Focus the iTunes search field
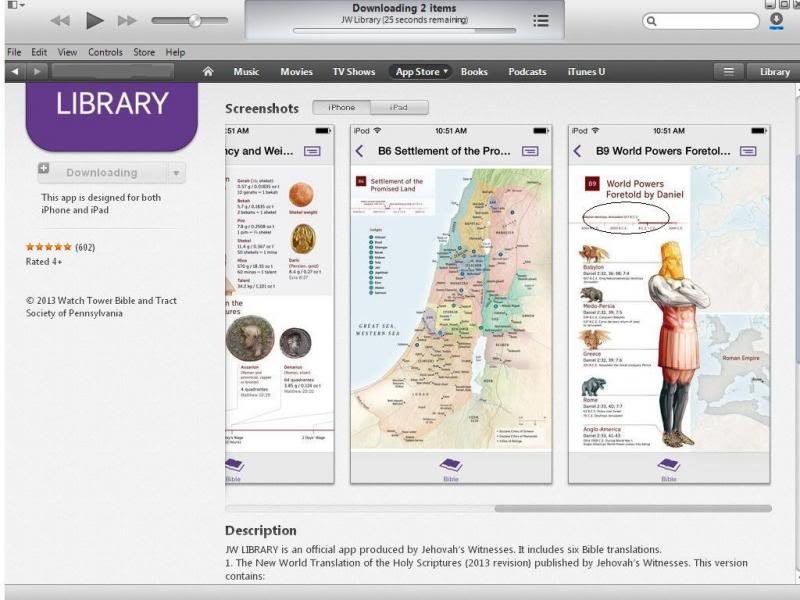800x600 pixels. click(701, 21)
